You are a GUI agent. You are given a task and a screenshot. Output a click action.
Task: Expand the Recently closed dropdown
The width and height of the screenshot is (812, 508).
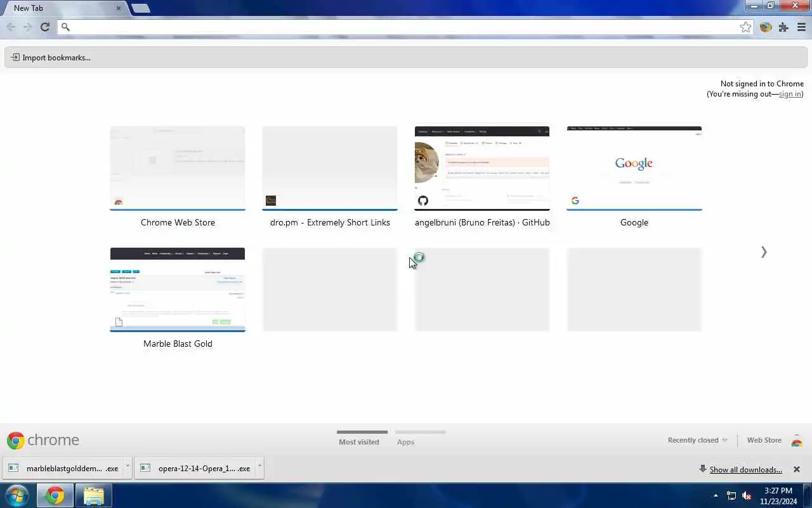(x=697, y=440)
